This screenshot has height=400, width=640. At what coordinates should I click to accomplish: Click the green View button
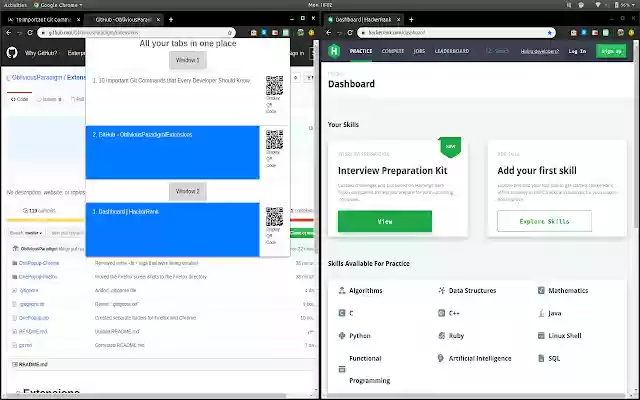coord(384,221)
